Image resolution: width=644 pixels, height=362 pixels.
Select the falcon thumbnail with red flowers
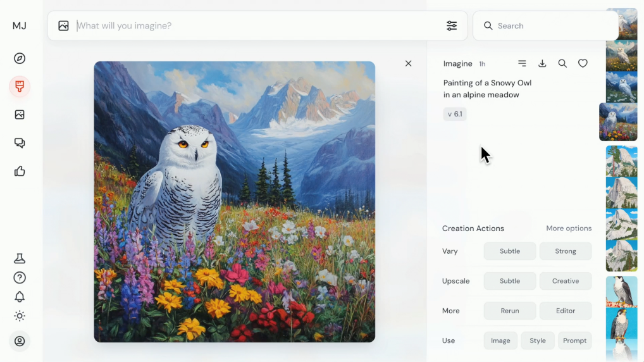(621, 292)
